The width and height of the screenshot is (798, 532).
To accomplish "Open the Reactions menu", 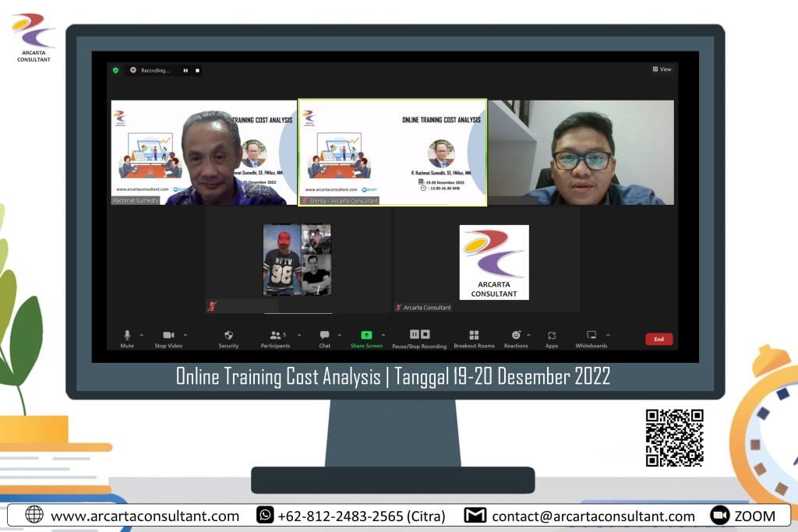I will 515,336.
